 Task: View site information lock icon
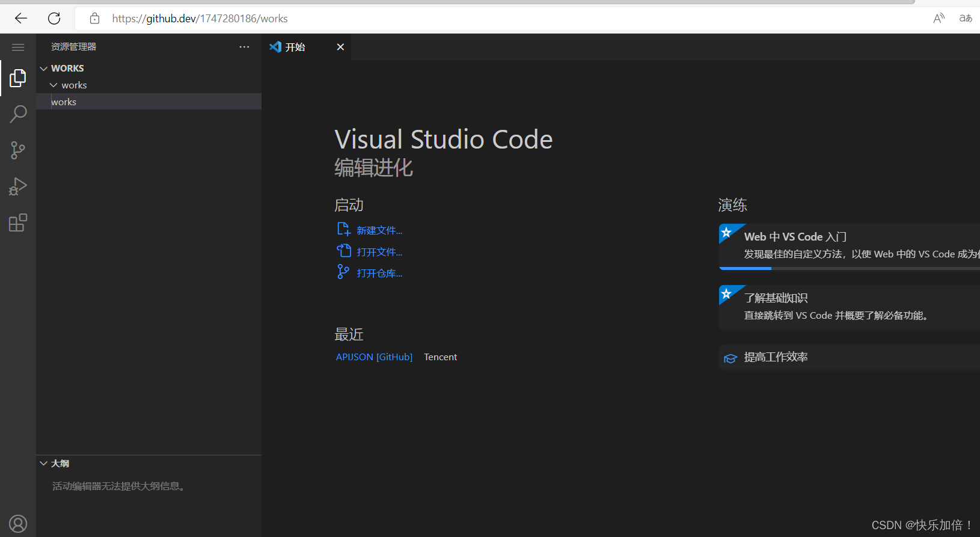click(x=94, y=19)
